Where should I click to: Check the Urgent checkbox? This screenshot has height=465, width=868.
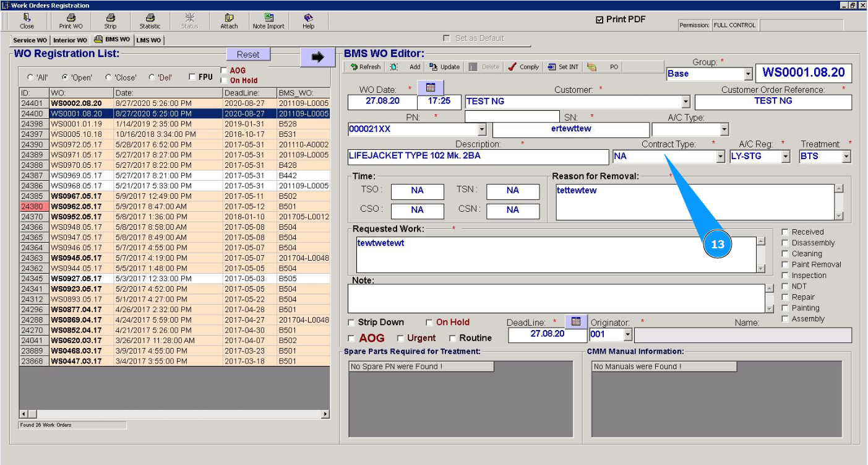[x=401, y=339]
